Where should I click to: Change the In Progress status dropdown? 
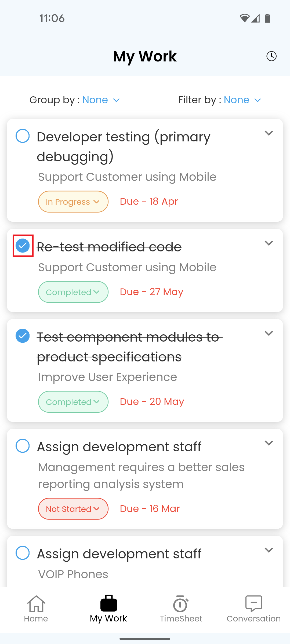coord(73,202)
